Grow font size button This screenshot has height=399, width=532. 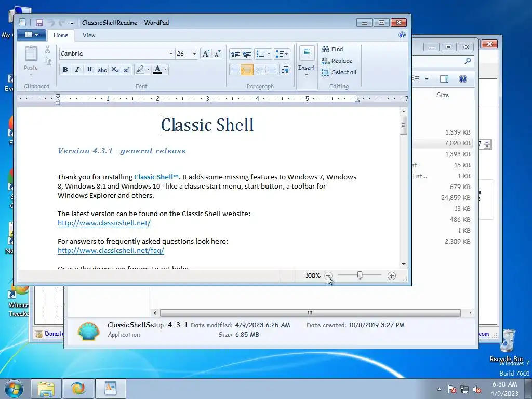(x=206, y=54)
